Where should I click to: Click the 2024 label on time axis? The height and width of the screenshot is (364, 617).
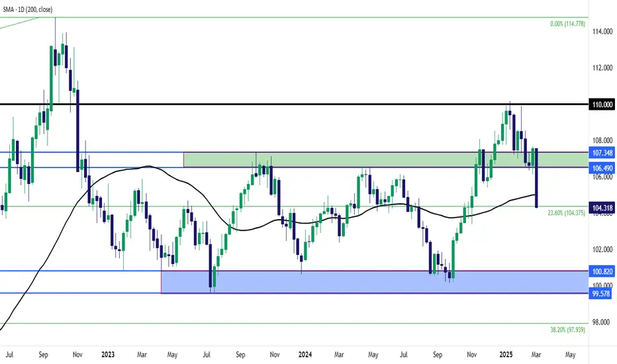[x=305, y=355]
